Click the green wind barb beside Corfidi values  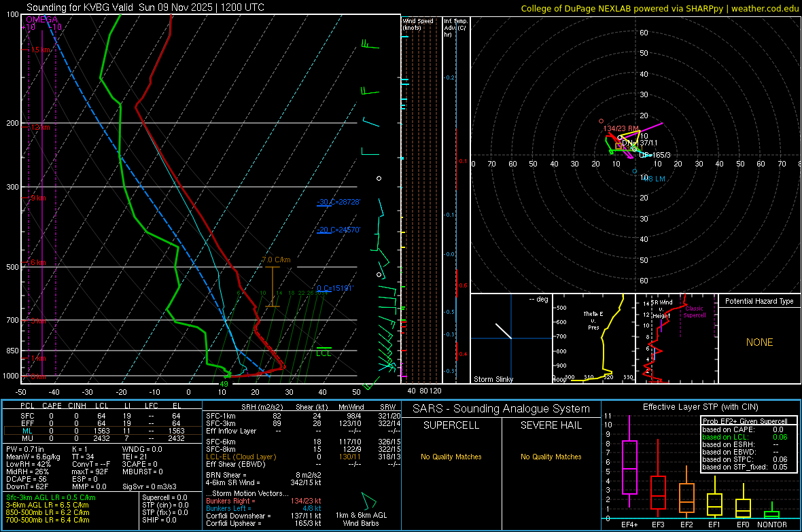coord(368,500)
